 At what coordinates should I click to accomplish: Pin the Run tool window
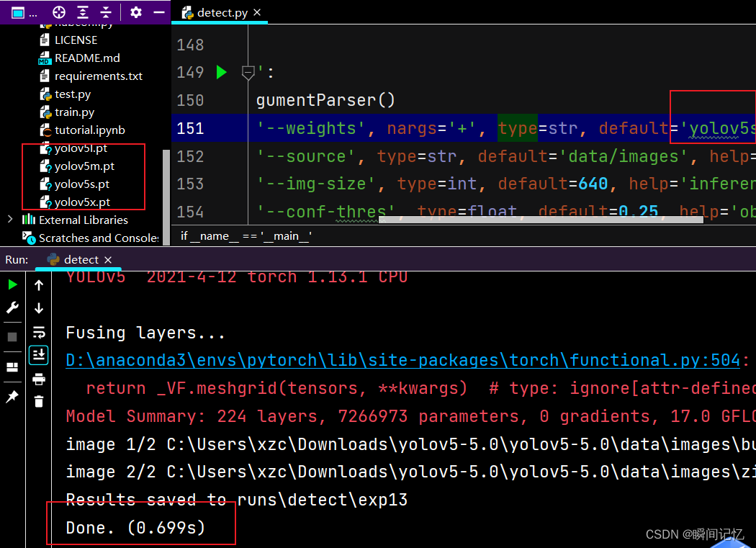(x=12, y=396)
